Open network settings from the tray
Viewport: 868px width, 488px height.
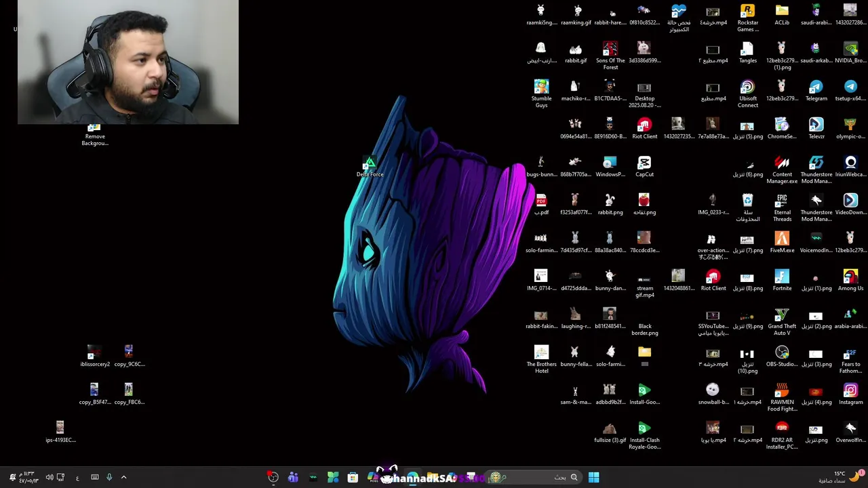pyautogui.click(x=61, y=477)
